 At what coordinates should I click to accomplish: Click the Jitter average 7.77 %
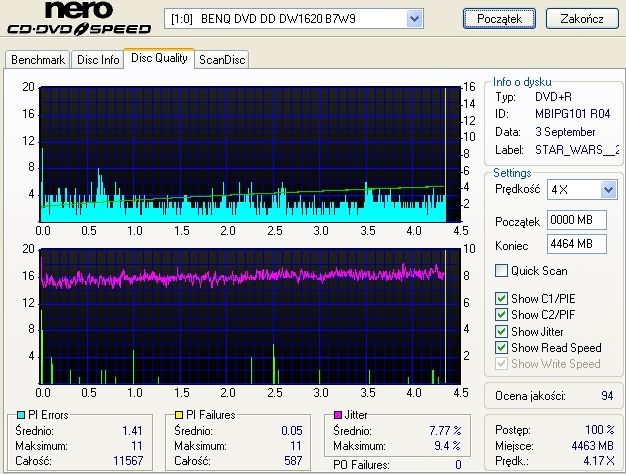(445, 431)
